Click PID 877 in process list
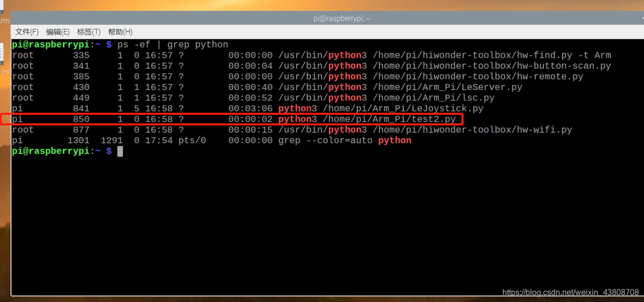 (x=81, y=130)
